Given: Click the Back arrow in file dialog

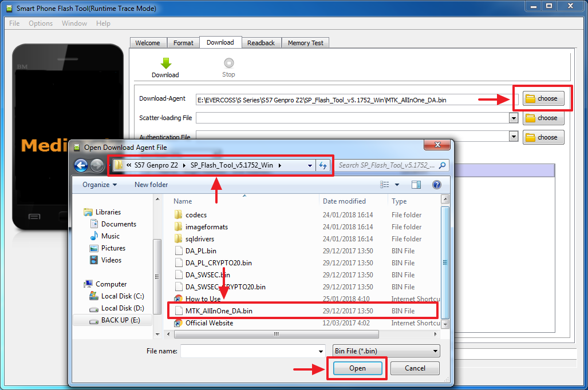Looking at the screenshot, I should (81, 165).
